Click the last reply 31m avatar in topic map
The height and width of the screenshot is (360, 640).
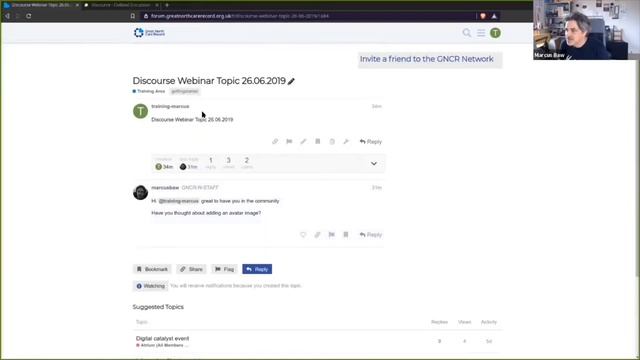pyautogui.click(x=183, y=167)
